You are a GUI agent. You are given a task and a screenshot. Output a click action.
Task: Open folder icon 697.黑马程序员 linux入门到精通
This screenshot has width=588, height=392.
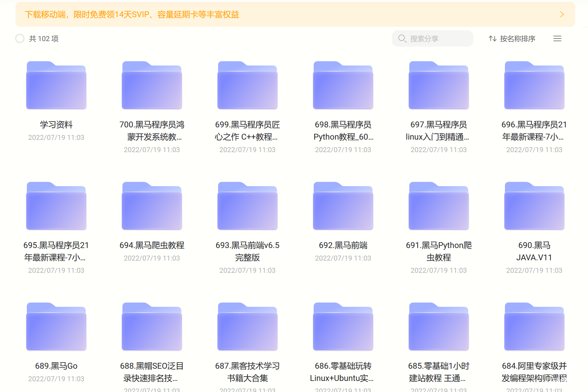[439, 85]
